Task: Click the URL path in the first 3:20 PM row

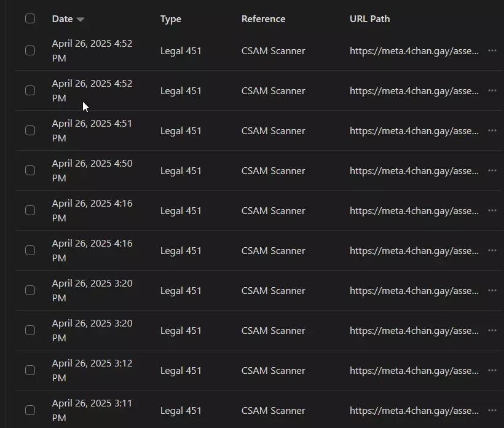Action: point(414,291)
